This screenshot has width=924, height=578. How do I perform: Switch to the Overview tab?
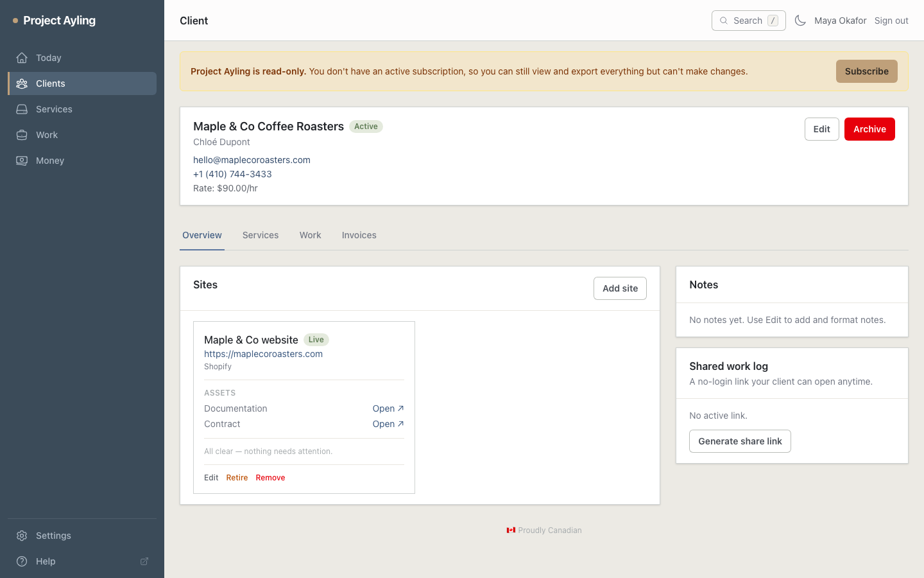[x=202, y=235]
